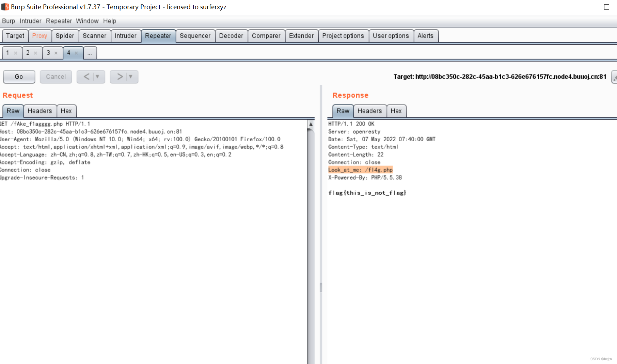Show Request Raw view
The width and height of the screenshot is (617, 364).
[13, 111]
